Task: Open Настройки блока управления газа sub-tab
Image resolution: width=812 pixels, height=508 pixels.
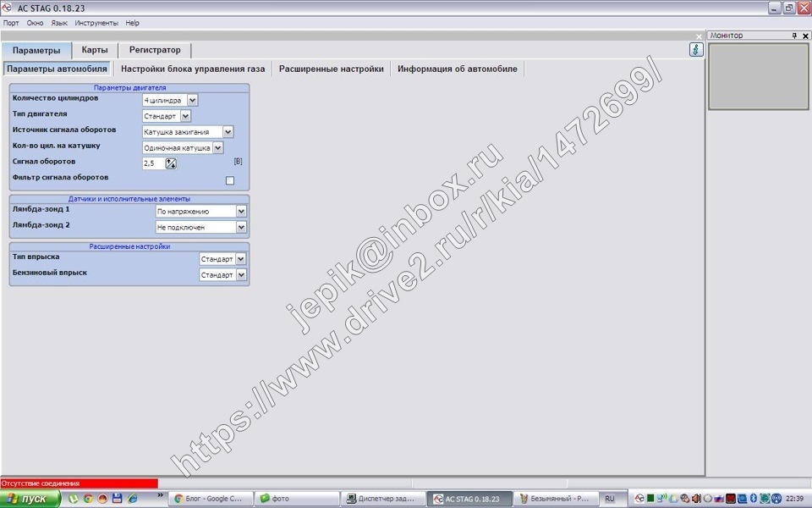Action: coord(193,69)
